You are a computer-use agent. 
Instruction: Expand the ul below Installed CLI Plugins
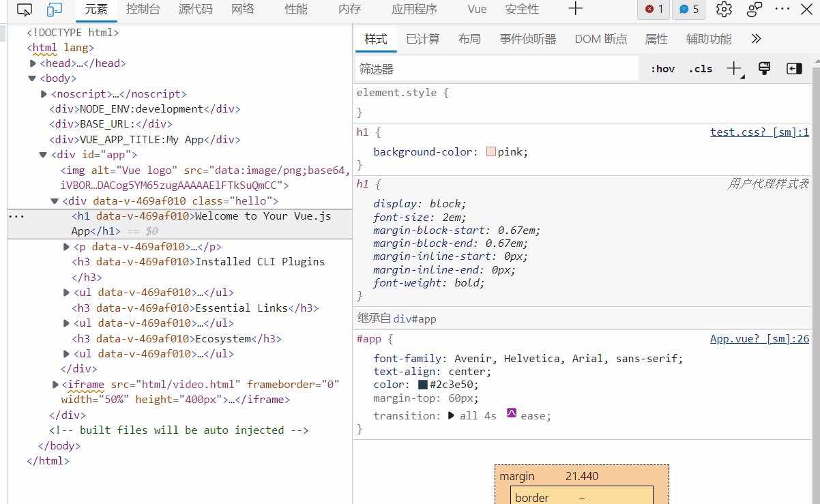[x=66, y=293]
